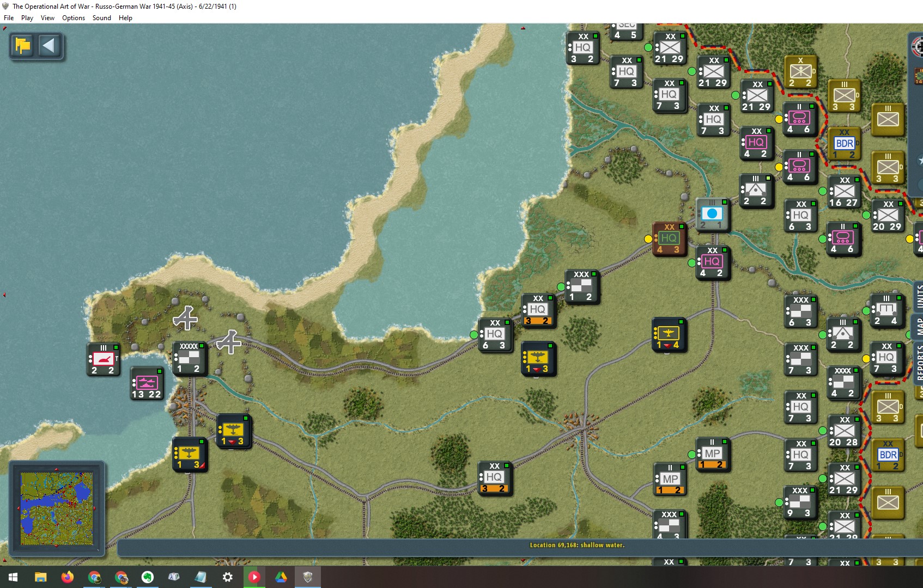
Task: Select the naval unit counter 13-22
Action: (147, 384)
